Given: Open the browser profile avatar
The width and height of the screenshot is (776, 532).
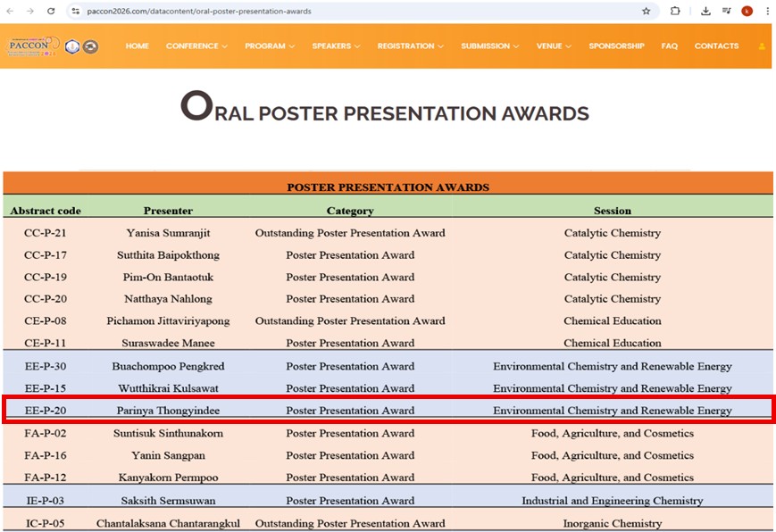Looking at the screenshot, I should (x=747, y=11).
